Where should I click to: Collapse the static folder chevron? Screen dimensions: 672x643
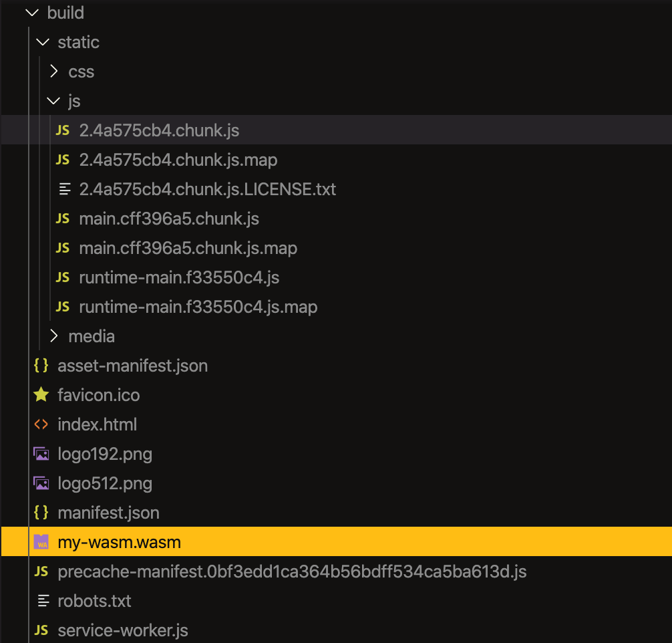coord(43,42)
